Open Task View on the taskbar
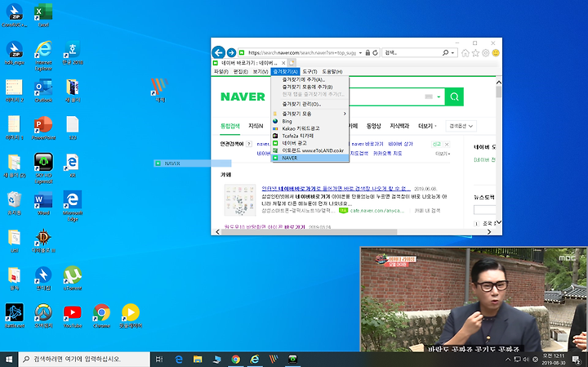Viewport: 588px width, 367px height. (159, 360)
